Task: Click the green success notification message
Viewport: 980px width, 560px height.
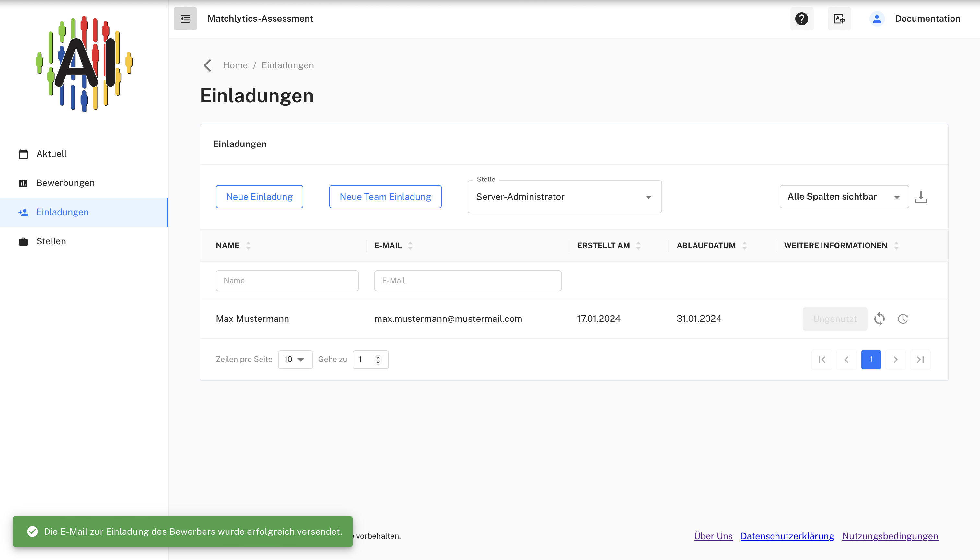Action: coord(183,531)
